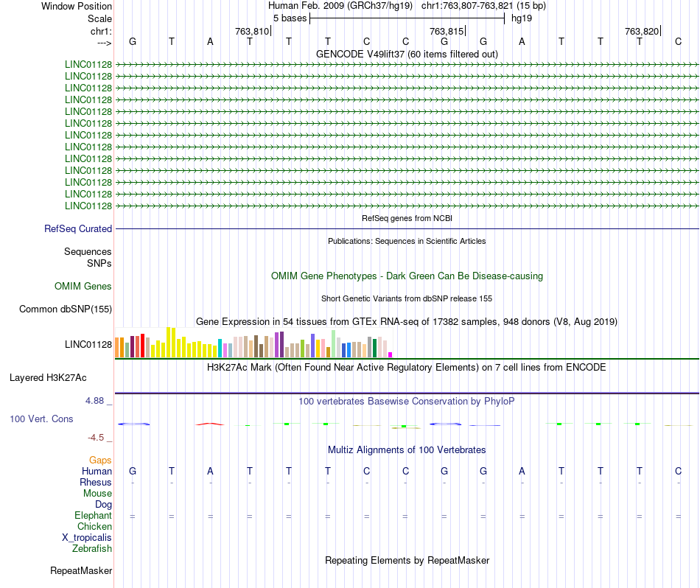Click the Common dbSNP(155) track label
The image size is (700, 588).
tap(66, 309)
